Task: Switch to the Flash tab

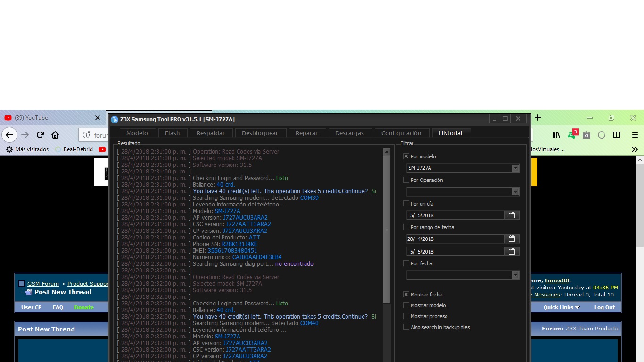Action: tap(172, 133)
